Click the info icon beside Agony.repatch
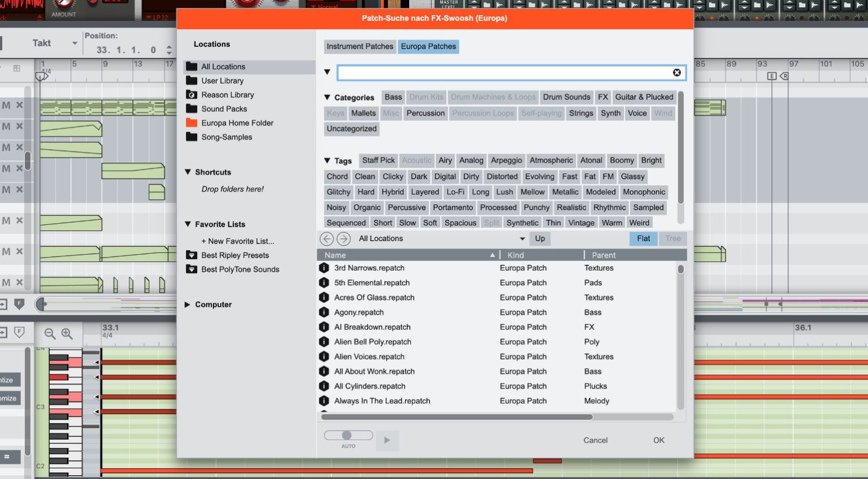This screenshot has width=868, height=479. [x=324, y=312]
